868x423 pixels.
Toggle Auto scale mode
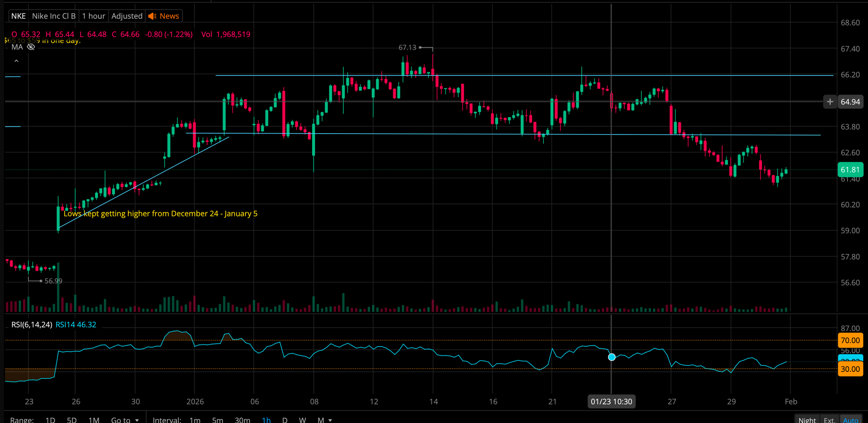point(850,420)
